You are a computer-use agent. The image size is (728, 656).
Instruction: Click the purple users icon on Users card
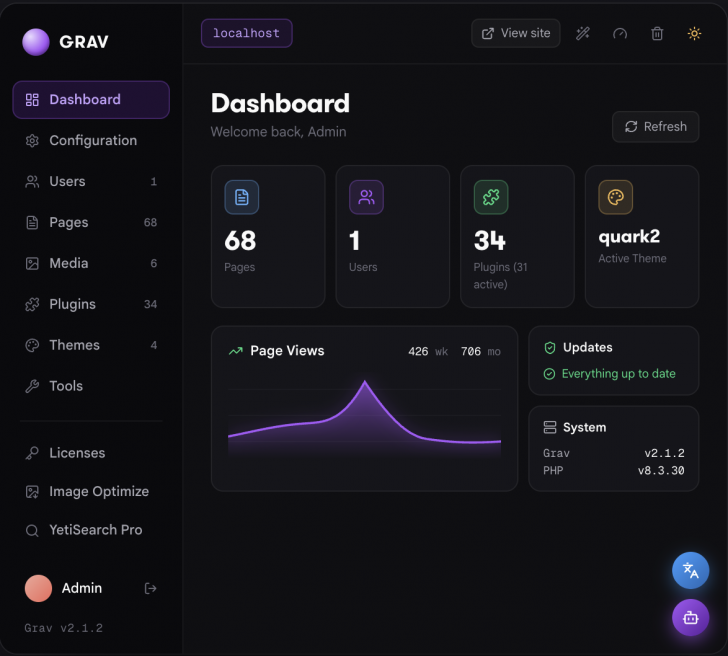[x=366, y=197]
